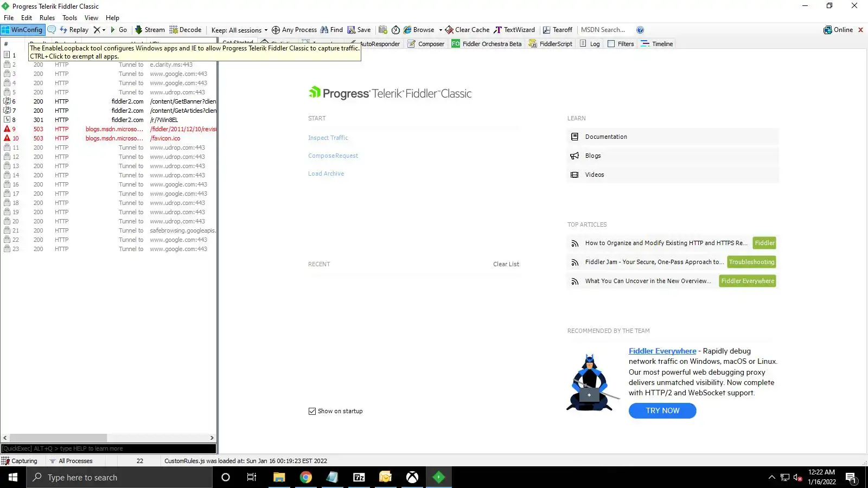868x488 pixels.
Task: Close the toolbar with the red X
Action: [860, 30]
